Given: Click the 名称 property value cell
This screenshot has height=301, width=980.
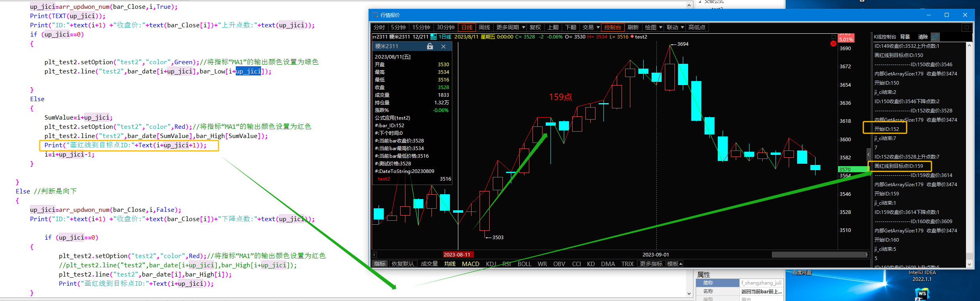Looking at the screenshot, I should pyautogui.click(x=761, y=291).
